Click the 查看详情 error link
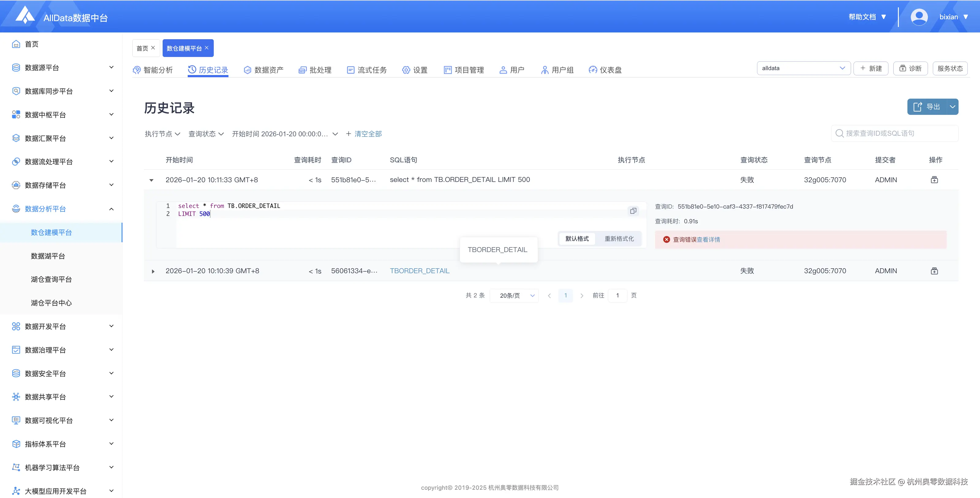980x498 pixels. click(x=708, y=240)
